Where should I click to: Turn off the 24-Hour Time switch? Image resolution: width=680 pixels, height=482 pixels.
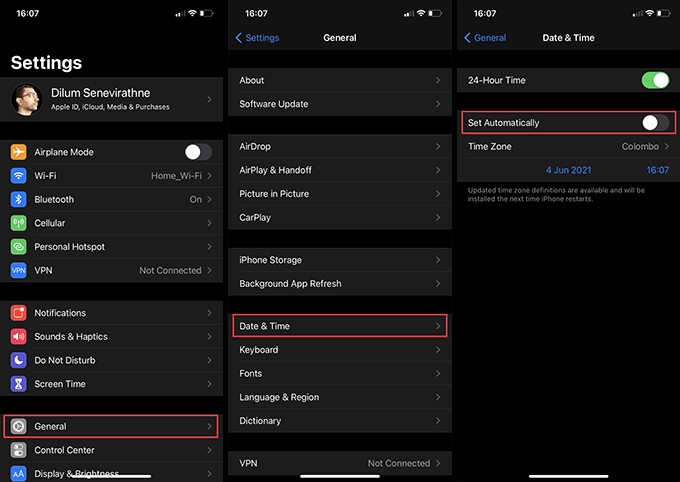pyautogui.click(x=655, y=80)
